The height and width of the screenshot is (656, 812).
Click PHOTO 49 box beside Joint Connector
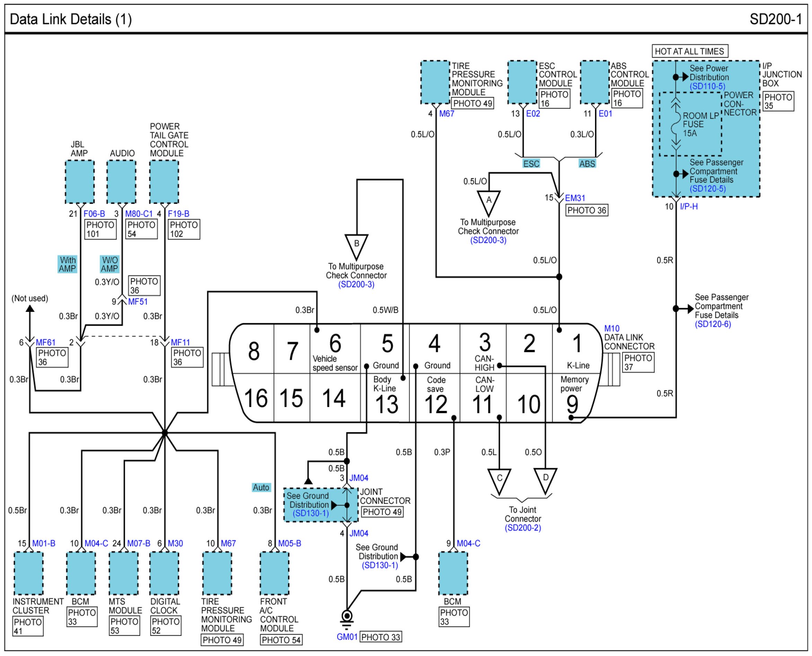(382, 512)
